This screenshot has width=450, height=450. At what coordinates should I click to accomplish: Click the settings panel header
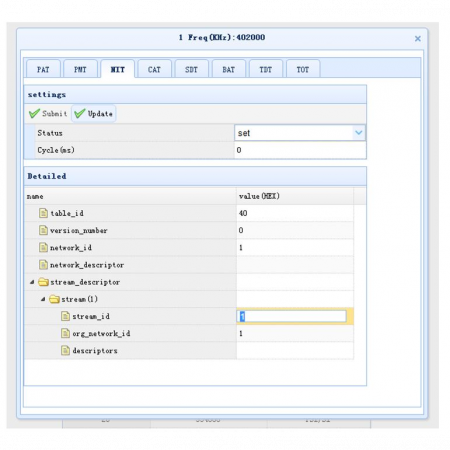click(x=195, y=95)
